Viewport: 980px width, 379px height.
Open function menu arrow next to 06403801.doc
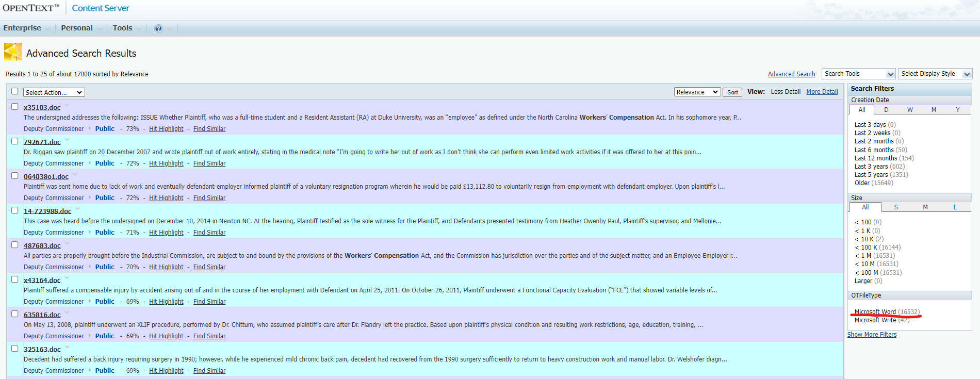[x=75, y=174]
